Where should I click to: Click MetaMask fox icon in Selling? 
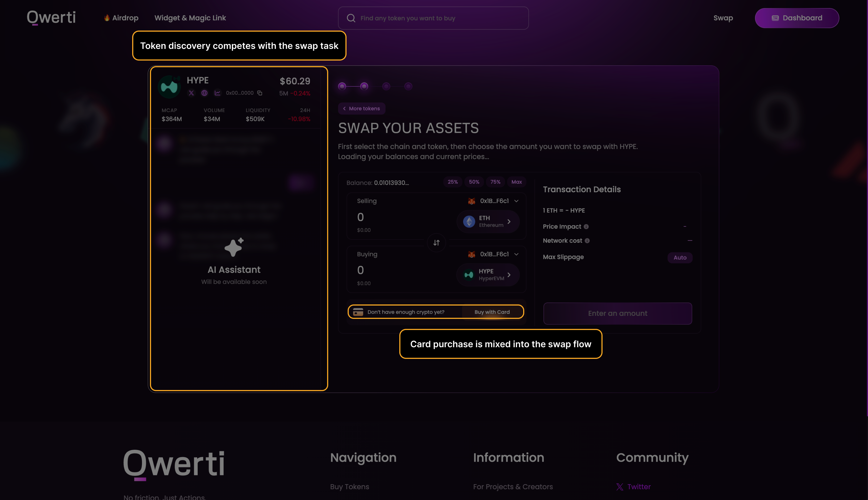471,201
